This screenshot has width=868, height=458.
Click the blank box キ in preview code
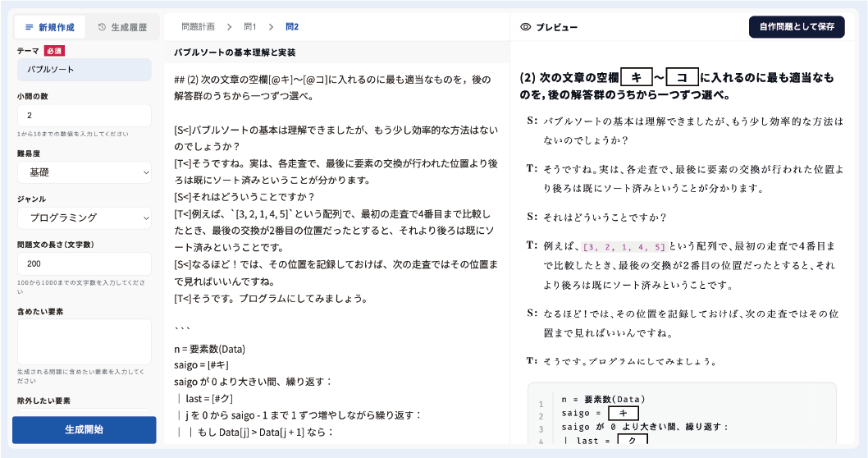coord(624,413)
